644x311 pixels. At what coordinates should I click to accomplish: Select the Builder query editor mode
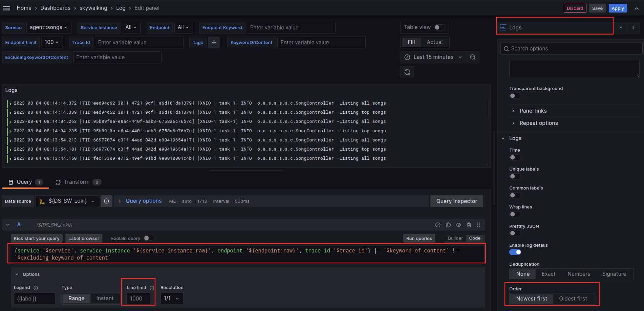[455, 238]
